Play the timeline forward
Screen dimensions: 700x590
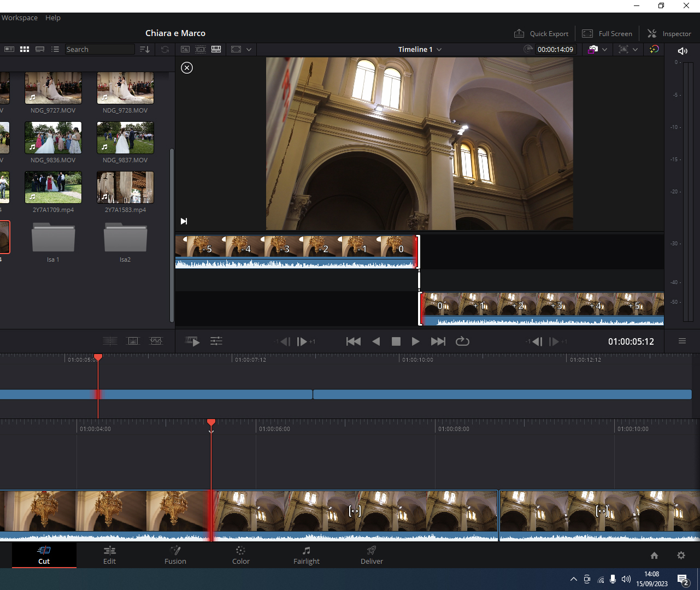(416, 341)
